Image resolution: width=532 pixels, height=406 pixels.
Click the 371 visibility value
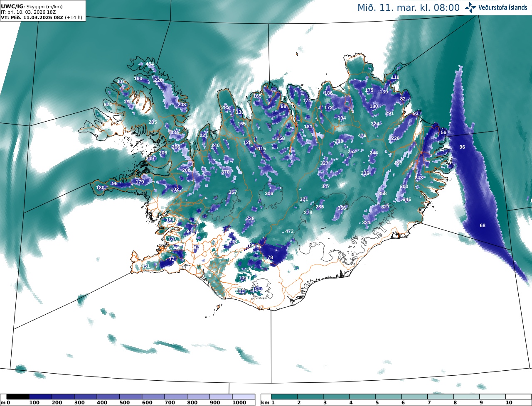pyautogui.click(x=304, y=200)
